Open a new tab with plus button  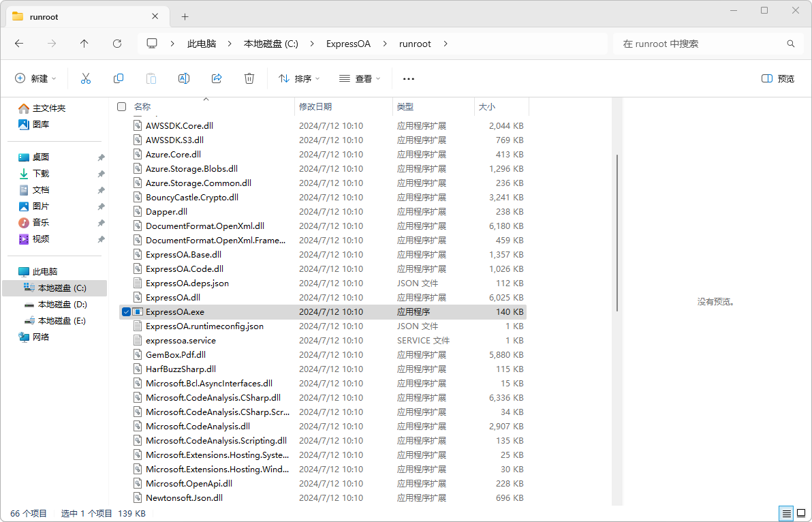(x=185, y=16)
